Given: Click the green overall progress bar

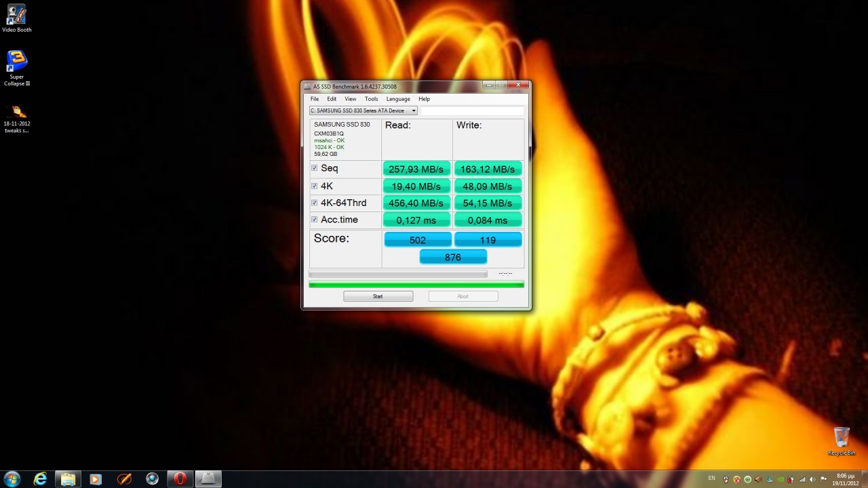Looking at the screenshot, I should click(416, 285).
